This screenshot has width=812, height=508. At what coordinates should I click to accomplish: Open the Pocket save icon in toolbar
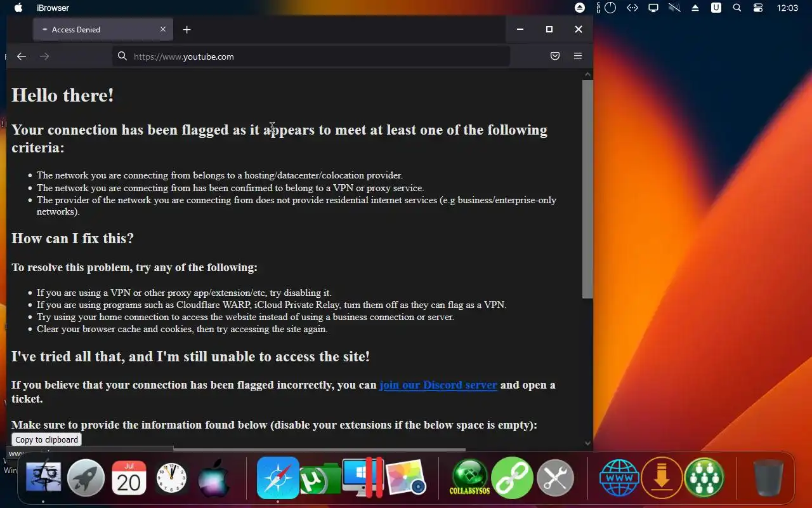(x=555, y=56)
